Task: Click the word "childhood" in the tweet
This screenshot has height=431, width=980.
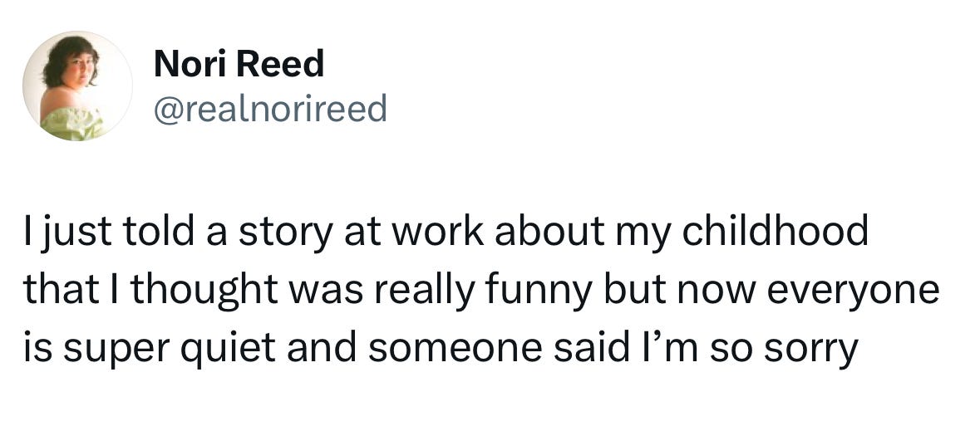Action: point(775,231)
